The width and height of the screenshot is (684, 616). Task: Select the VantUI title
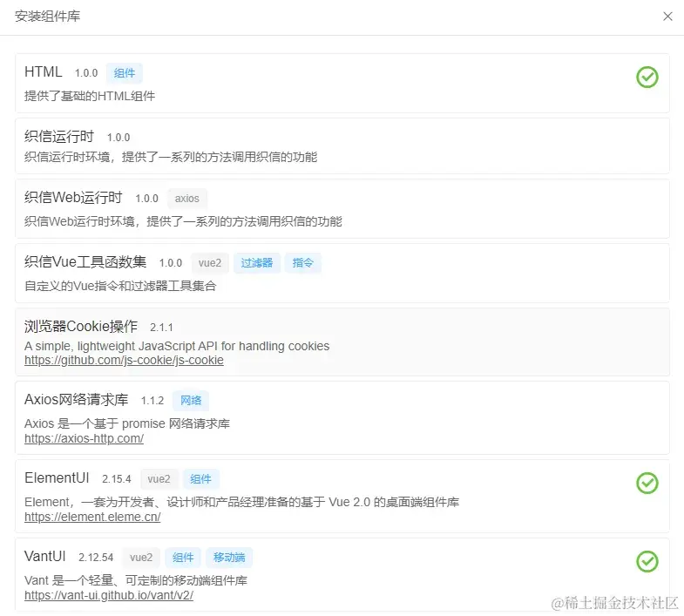coord(45,557)
